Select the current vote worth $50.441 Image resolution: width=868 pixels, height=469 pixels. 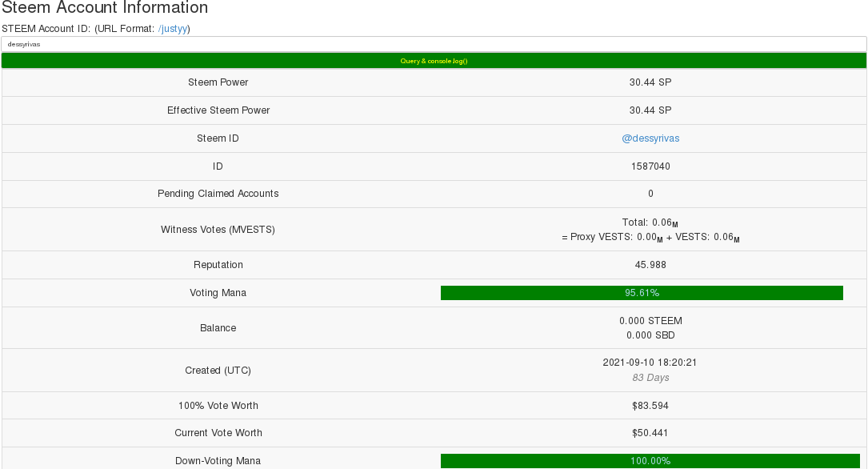point(650,433)
